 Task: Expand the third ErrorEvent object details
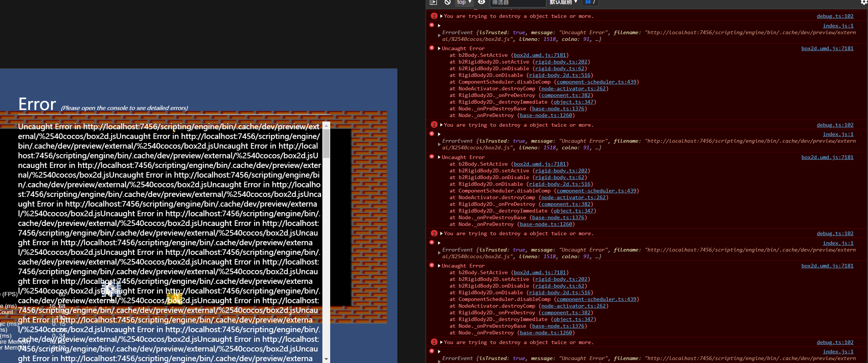439,253
